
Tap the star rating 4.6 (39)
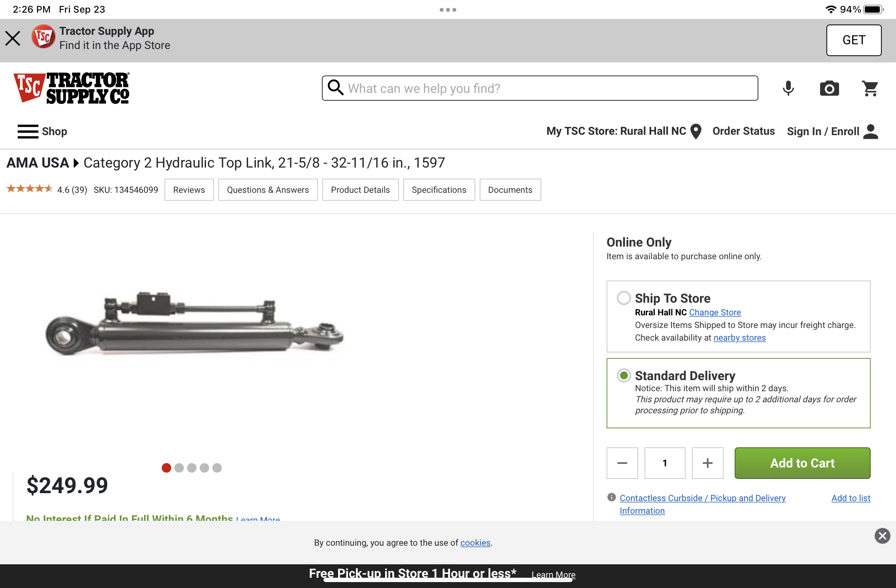click(47, 189)
